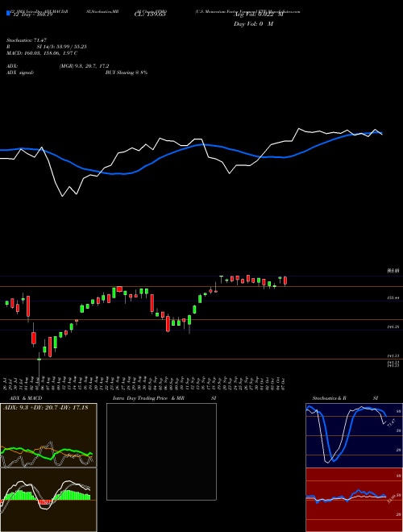The height and width of the screenshot is (532, 403).
Task: Click the 'Intra Day Trading Price & MR' title
Action: (x=148, y=398)
